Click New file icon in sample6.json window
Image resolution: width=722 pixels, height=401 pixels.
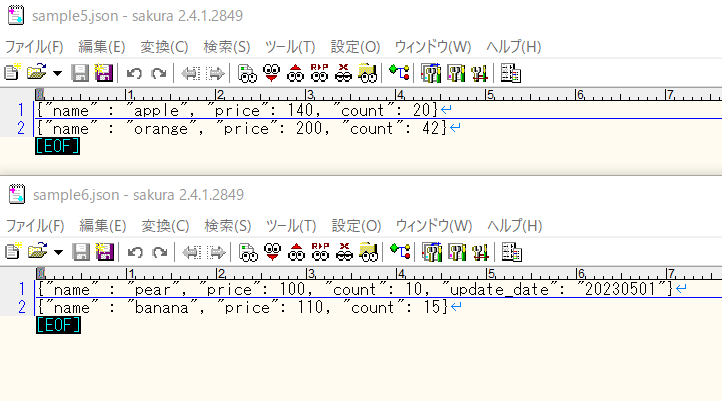(12, 252)
